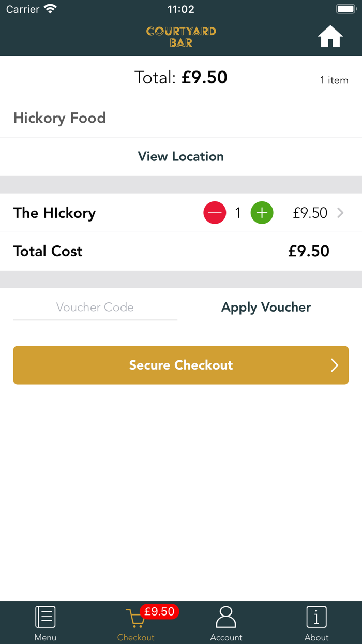Tap the About info icon
This screenshot has height=644, width=362.
[316, 616]
